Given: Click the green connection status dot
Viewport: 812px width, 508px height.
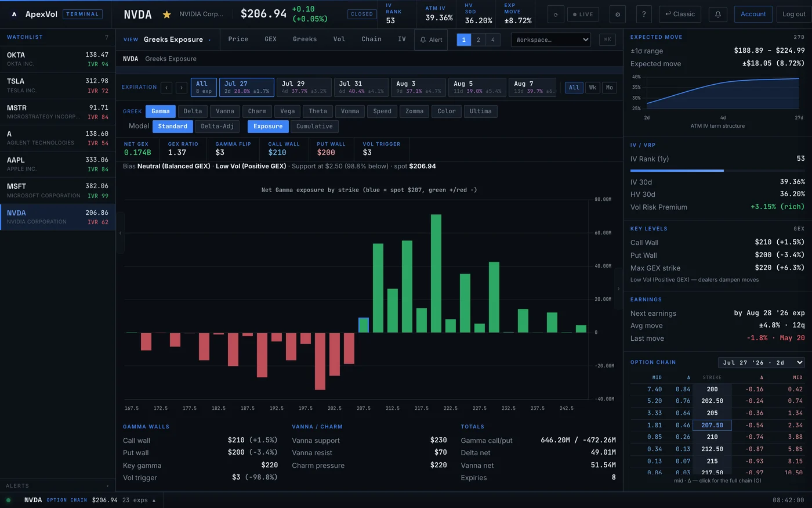Looking at the screenshot, I should click(8, 500).
